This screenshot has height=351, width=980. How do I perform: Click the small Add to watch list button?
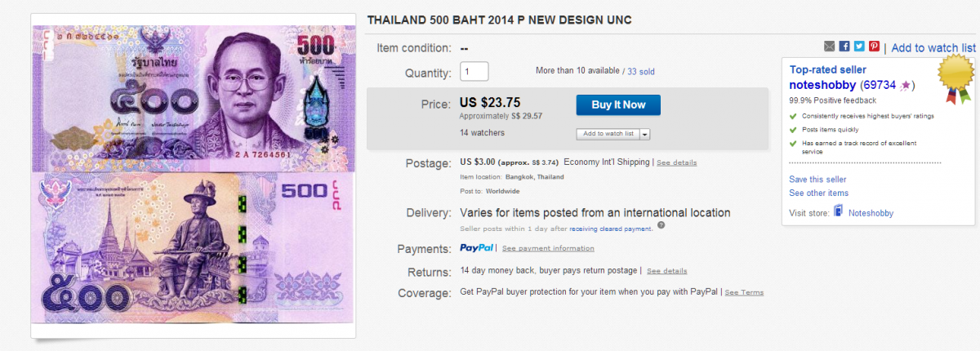[x=608, y=134]
